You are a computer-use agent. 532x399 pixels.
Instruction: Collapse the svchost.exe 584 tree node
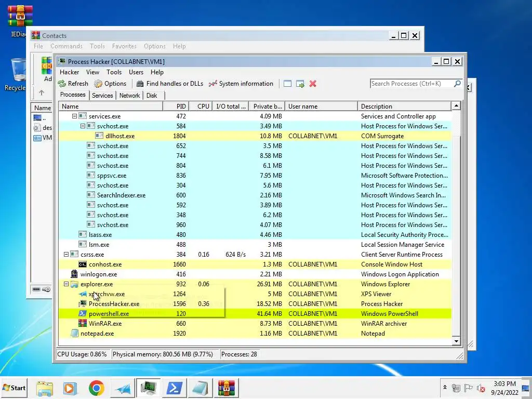tap(83, 126)
